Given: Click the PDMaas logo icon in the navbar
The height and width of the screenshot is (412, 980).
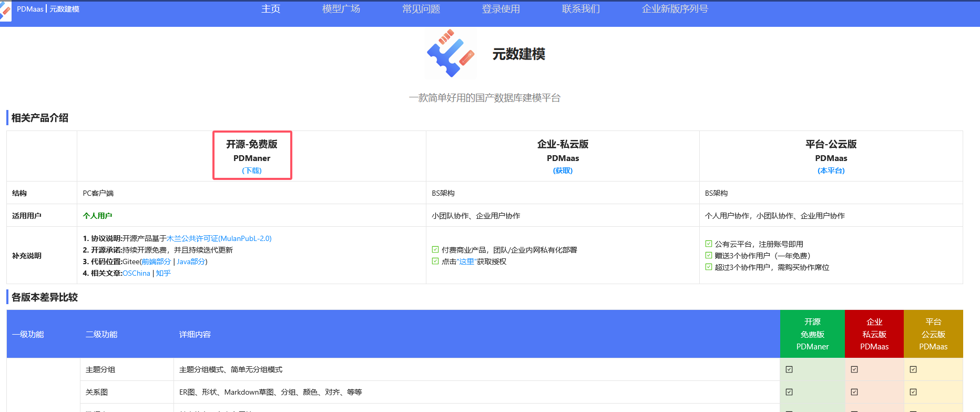Looking at the screenshot, I should coord(5,12).
